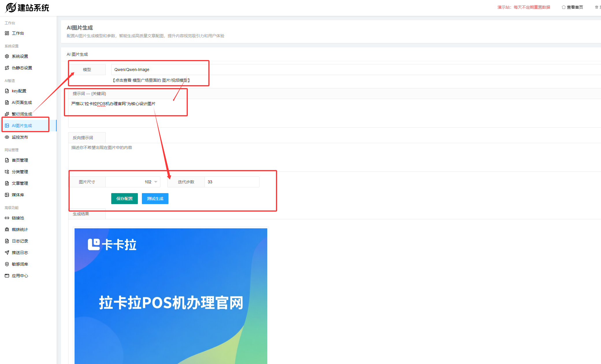This screenshot has width=601, height=364.
Task: Open the 繁衍词生成 tool
Action: (22, 114)
